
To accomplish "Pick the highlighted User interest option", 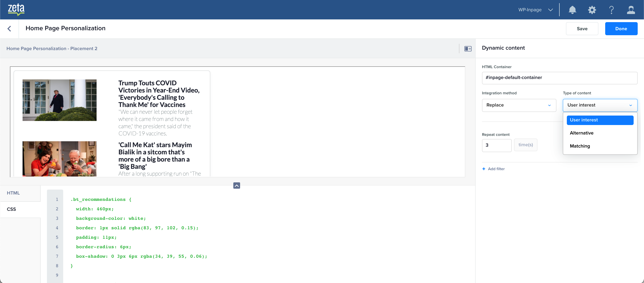I will pyautogui.click(x=600, y=120).
